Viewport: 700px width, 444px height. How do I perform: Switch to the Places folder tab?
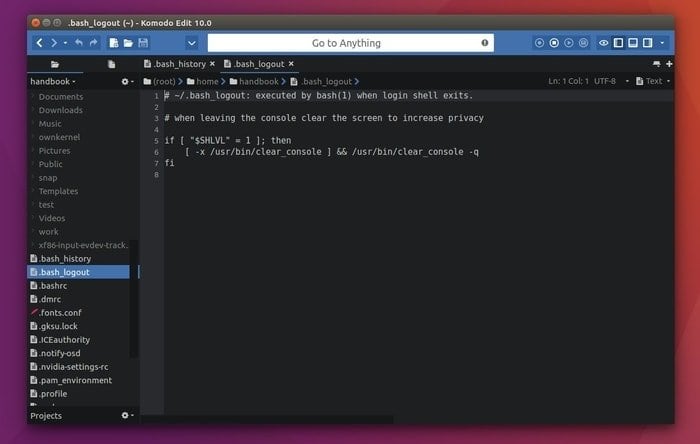click(x=55, y=64)
